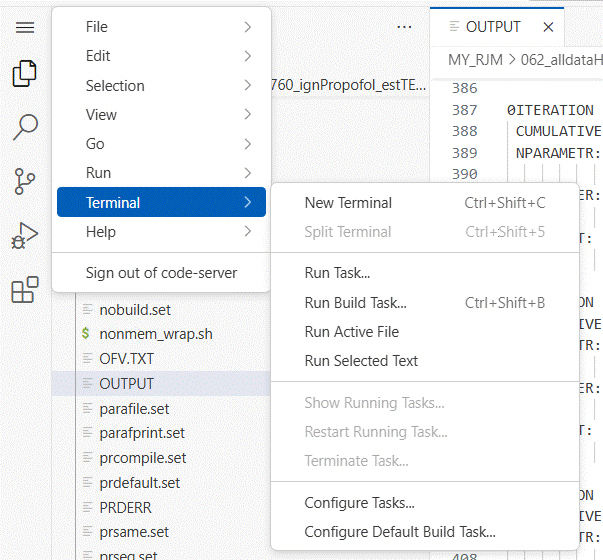Screen dimensions: 603x560
Task: Choose Run Build Task option
Action: (x=355, y=303)
